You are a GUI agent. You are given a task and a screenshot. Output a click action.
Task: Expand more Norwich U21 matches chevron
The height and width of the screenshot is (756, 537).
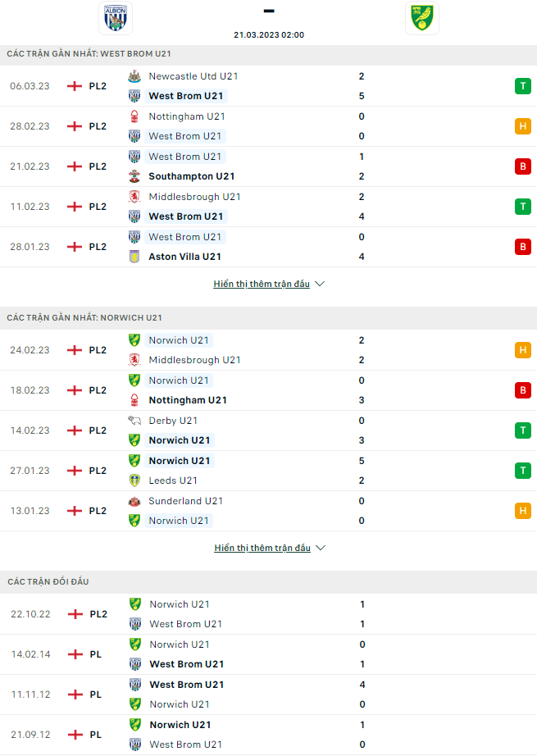pyautogui.click(x=320, y=548)
